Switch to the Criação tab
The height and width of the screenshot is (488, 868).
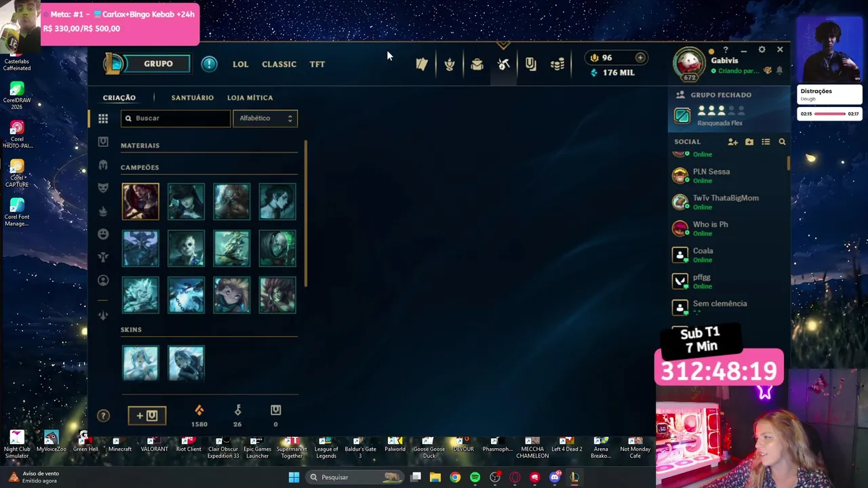(119, 98)
